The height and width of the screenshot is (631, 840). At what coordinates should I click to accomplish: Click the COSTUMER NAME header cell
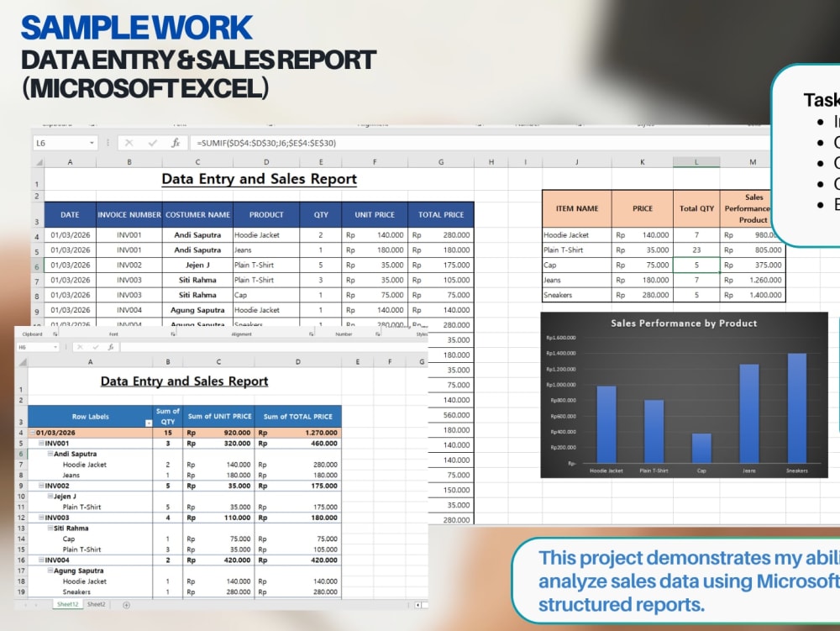(x=197, y=215)
